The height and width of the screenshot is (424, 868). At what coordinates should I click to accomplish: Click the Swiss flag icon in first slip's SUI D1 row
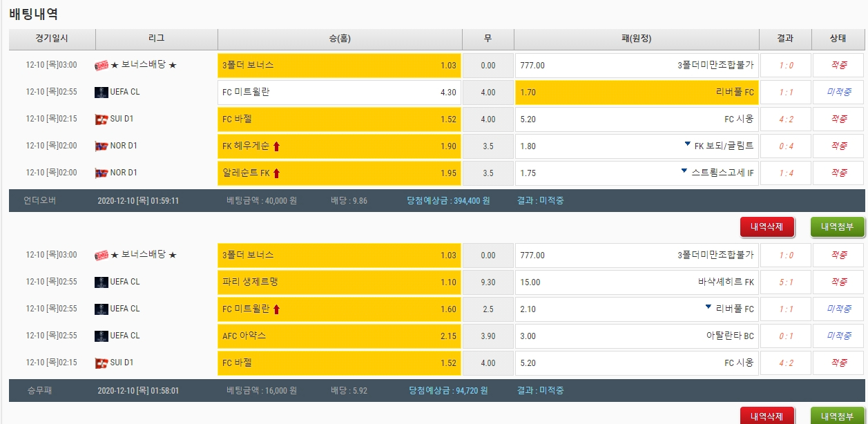pos(101,119)
